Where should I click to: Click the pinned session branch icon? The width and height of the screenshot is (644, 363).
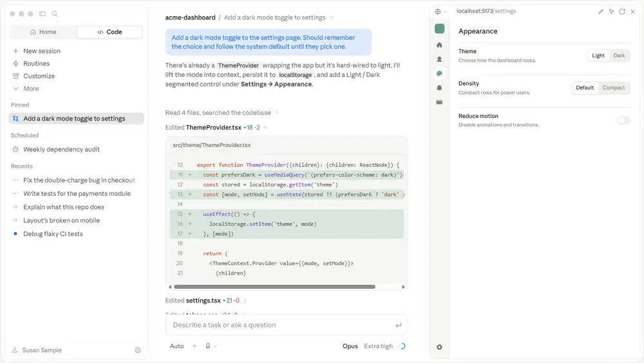coord(15,119)
